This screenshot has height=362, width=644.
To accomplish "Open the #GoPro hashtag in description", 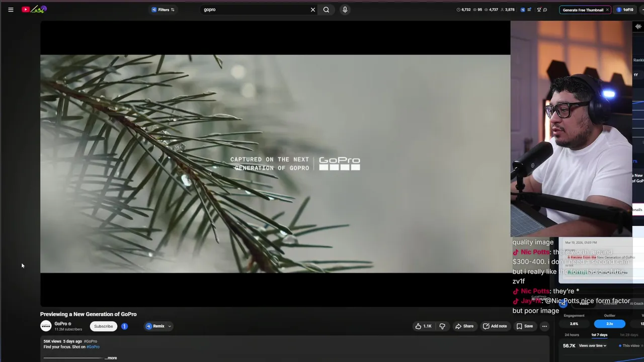I will [93, 347].
